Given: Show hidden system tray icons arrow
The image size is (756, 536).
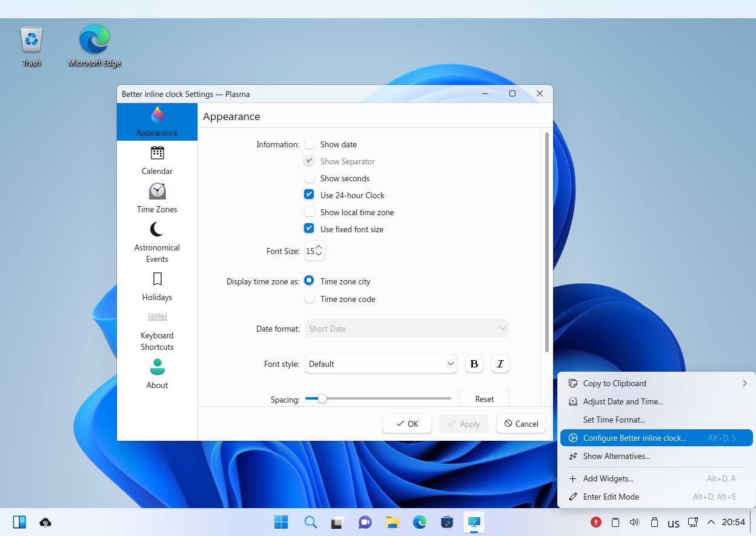Looking at the screenshot, I should coord(711,522).
